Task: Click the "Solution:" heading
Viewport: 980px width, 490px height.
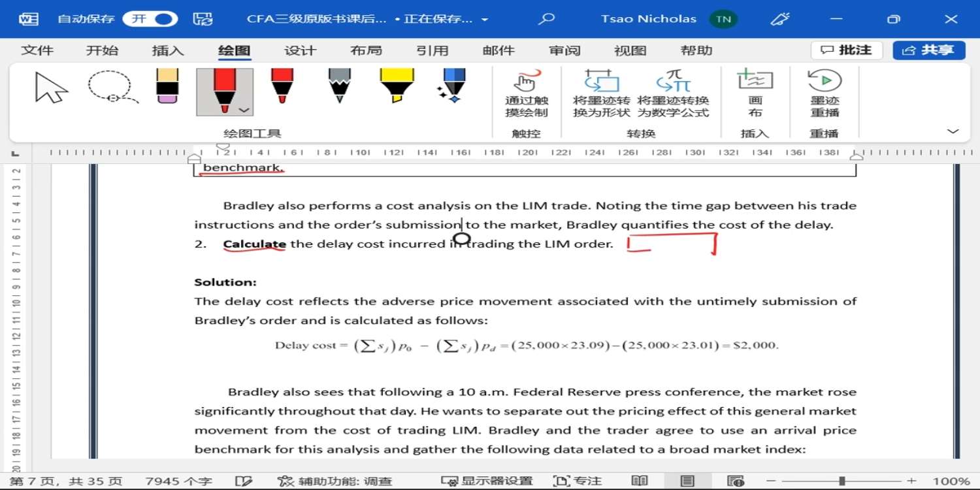Action: pos(225,282)
